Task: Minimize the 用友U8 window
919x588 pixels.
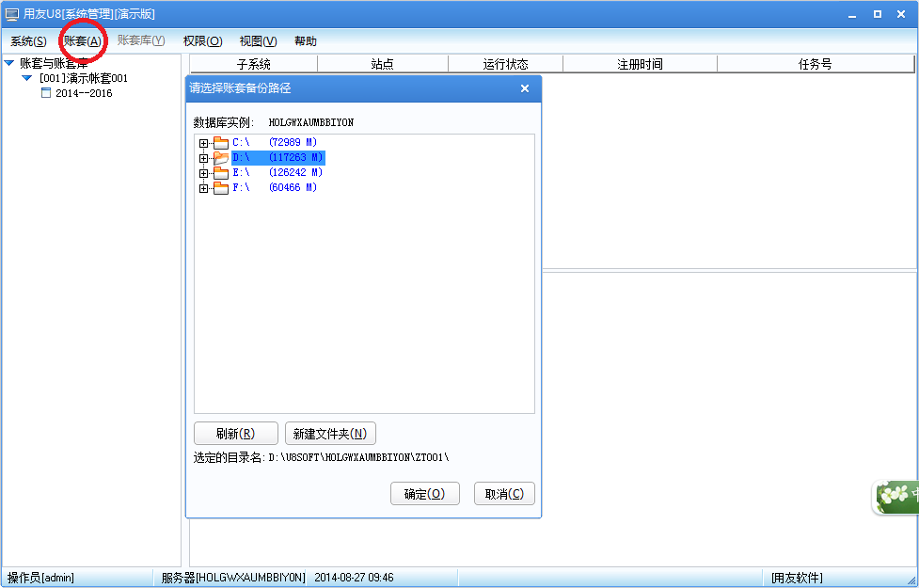Action: pyautogui.click(x=852, y=15)
